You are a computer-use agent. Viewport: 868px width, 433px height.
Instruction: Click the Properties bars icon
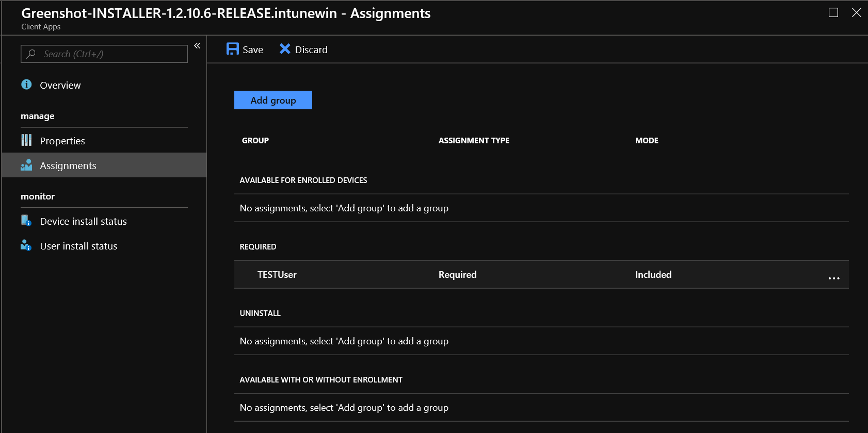tap(26, 140)
